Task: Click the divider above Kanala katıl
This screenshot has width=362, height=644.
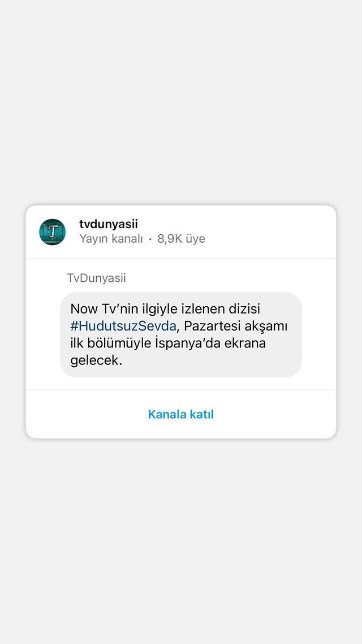Action: [x=181, y=390]
